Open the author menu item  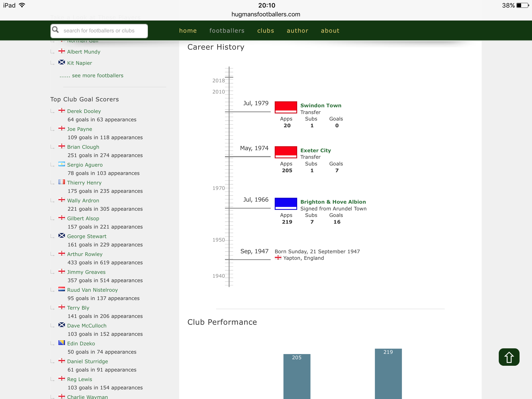(297, 31)
